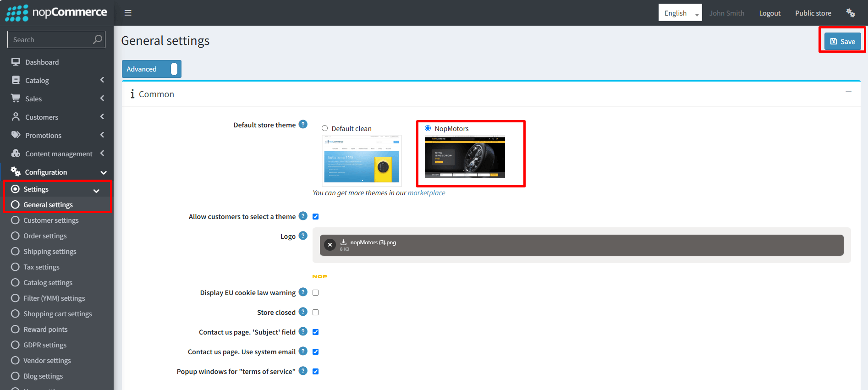Open help tooltip for Store closed
Image resolution: width=868 pixels, height=390 pixels.
(303, 312)
